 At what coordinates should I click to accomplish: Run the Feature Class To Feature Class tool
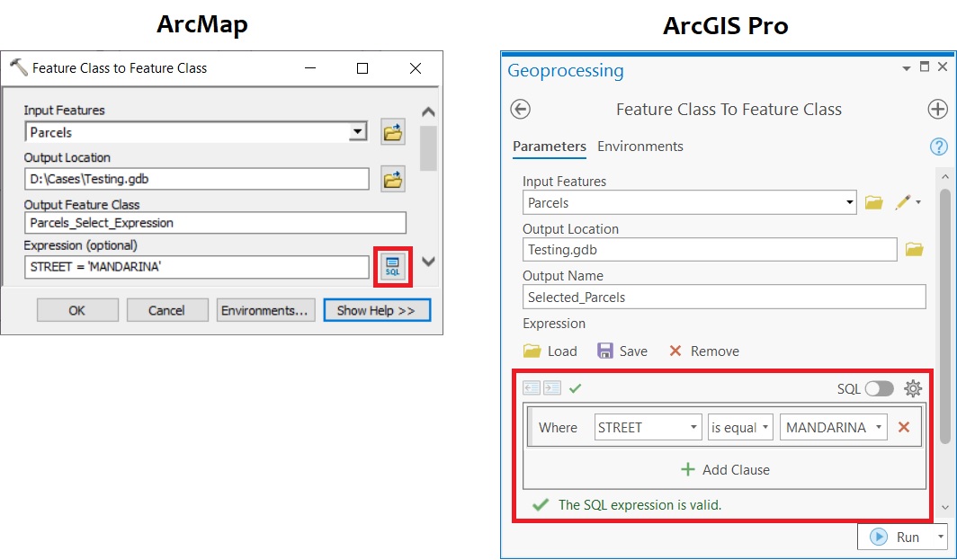click(895, 537)
